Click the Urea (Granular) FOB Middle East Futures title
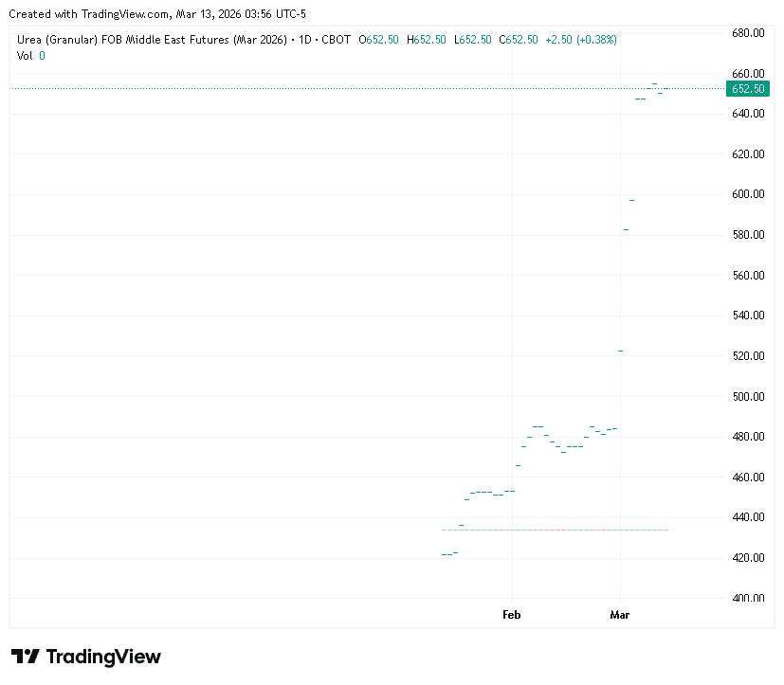This screenshot has width=784, height=685. [152, 40]
